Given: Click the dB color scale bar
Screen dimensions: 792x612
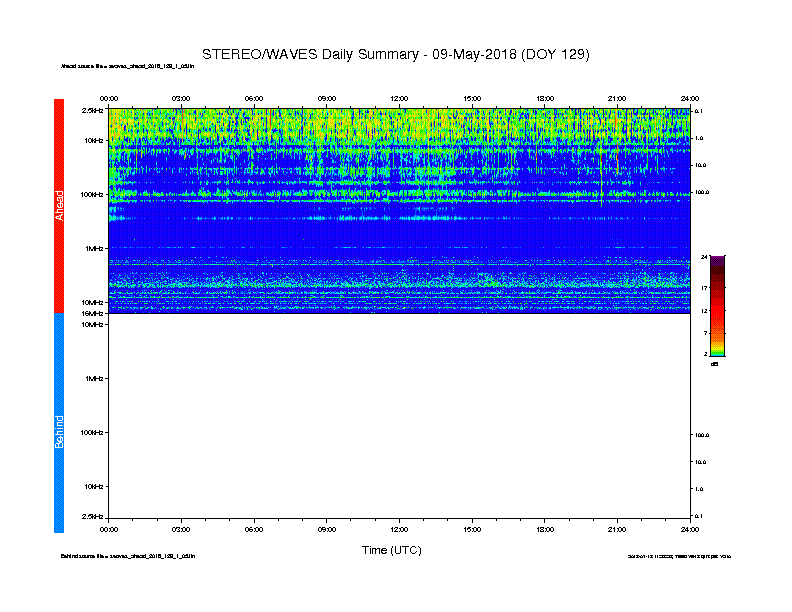Looking at the screenshot, I should [x=717, y=306].
